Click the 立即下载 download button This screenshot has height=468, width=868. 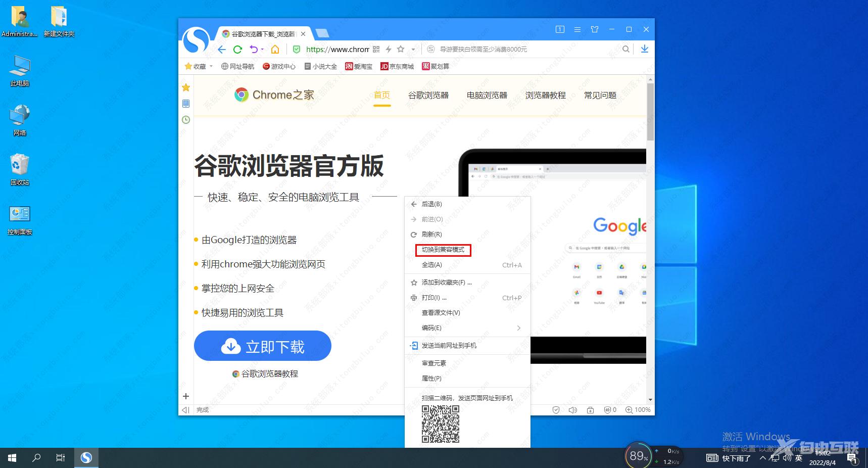(x=263, y=346)
